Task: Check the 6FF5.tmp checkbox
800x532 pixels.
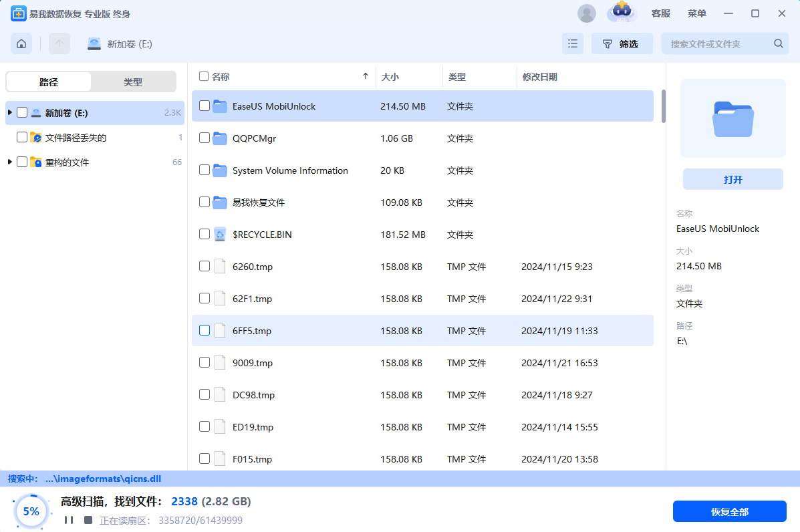Action: (x=204, y=330)
